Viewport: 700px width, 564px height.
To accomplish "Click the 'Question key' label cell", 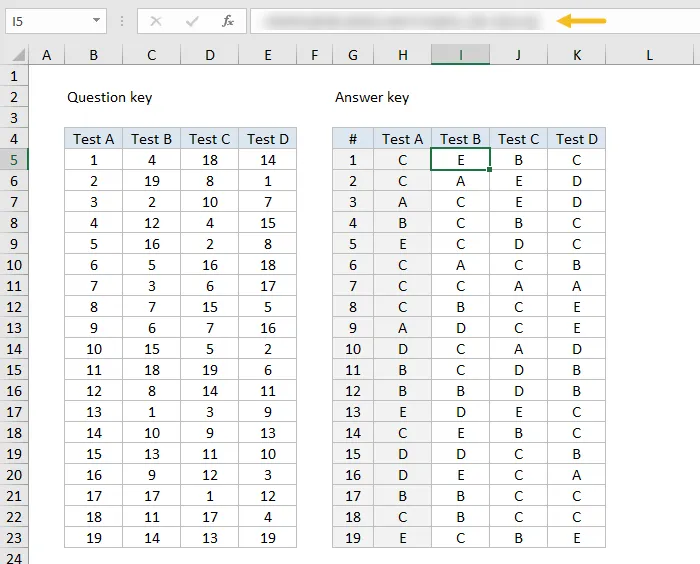I will (x=109, y=97).
